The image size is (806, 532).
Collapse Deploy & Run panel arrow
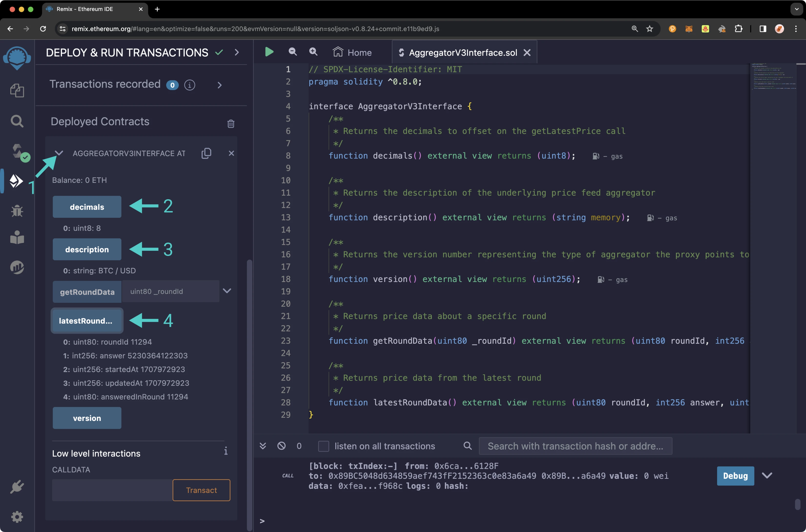pos(236,52)
